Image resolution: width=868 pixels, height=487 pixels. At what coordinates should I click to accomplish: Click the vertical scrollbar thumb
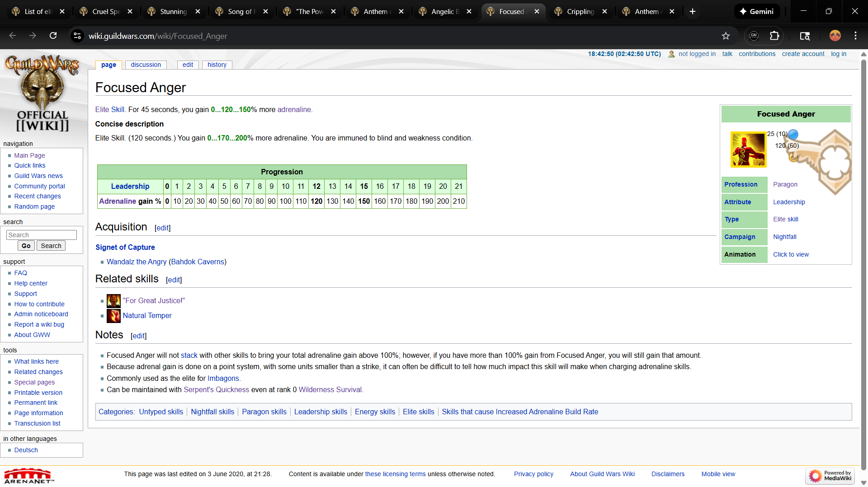coord(863,265)
